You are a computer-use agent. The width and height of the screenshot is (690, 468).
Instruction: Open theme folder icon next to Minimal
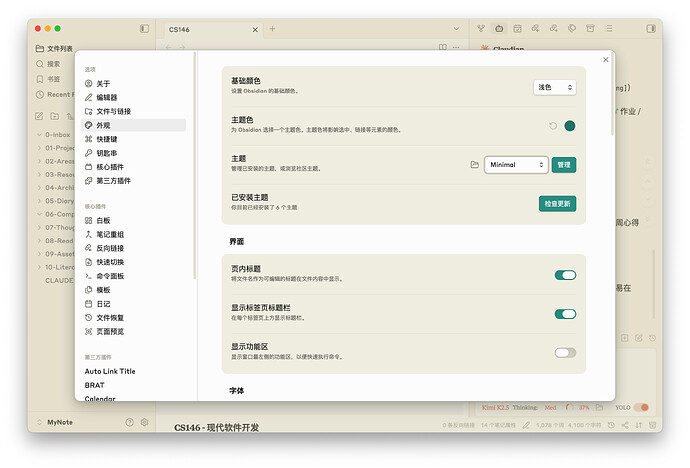tap(474, 165)
